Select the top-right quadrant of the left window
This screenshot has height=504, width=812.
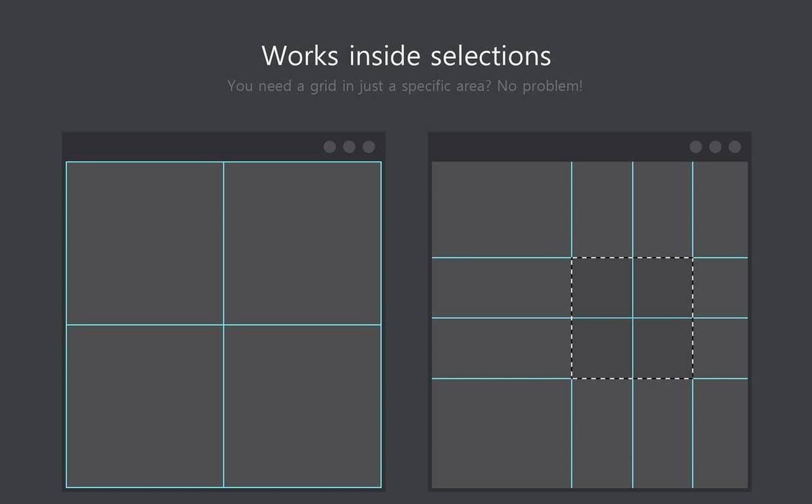[x=303, y=243]
